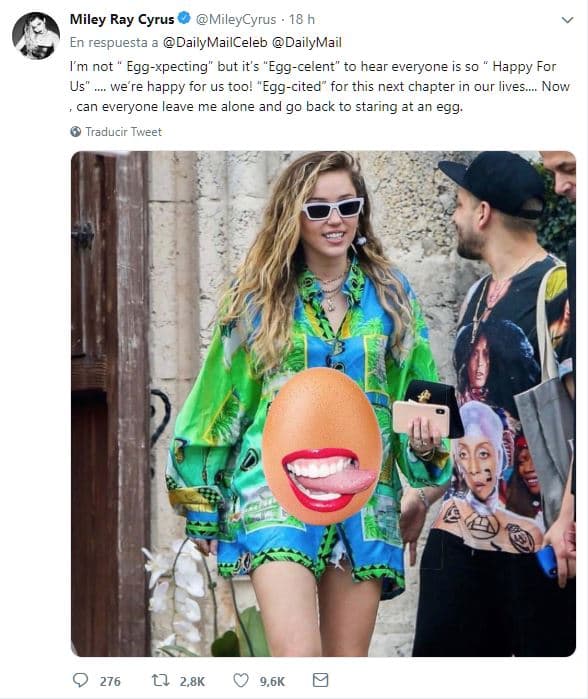Open the @MileyCyrus handle link
The height and width of the screenshot is (699, 588).
coord(236,20)
